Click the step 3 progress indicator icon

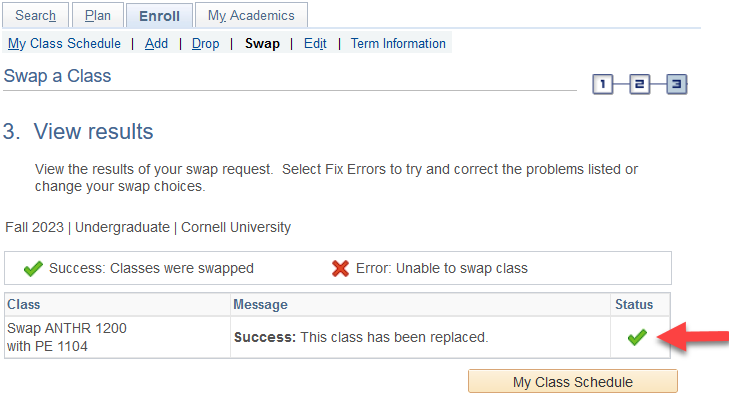coord(677,85)
